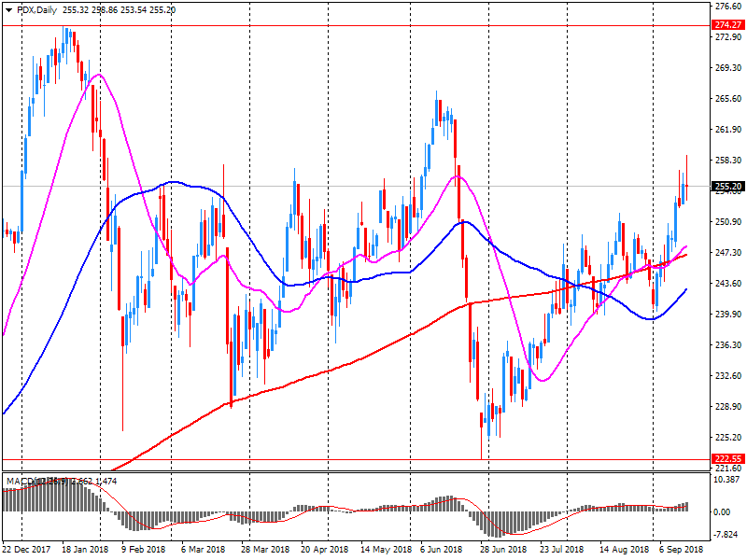This screenshot has width=747, height=560.
Task: Click the 258.30 price scale value
Action: (x=728, y=161)
